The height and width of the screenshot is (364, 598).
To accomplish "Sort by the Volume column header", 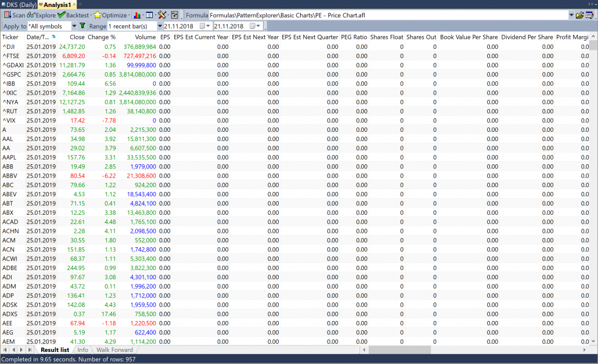I will tap(145, 37).
